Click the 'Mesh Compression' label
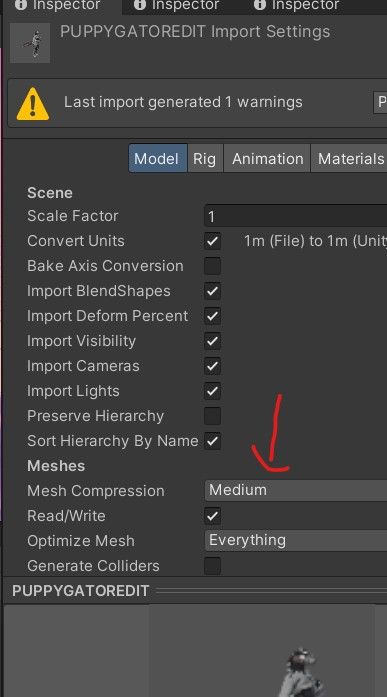The image size is (387, 697). point(96,491)
